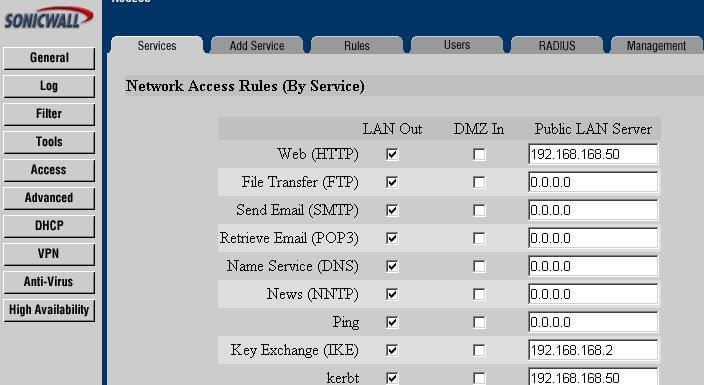Click Ping Public LAN Server field

[593, 322]
